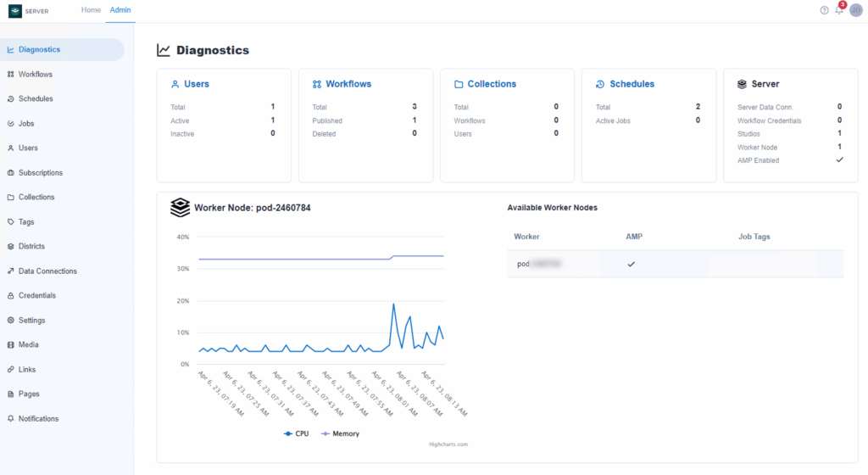Open the Collections card heading link
This screenshot has height=475, width=868.
pos(492,84)
